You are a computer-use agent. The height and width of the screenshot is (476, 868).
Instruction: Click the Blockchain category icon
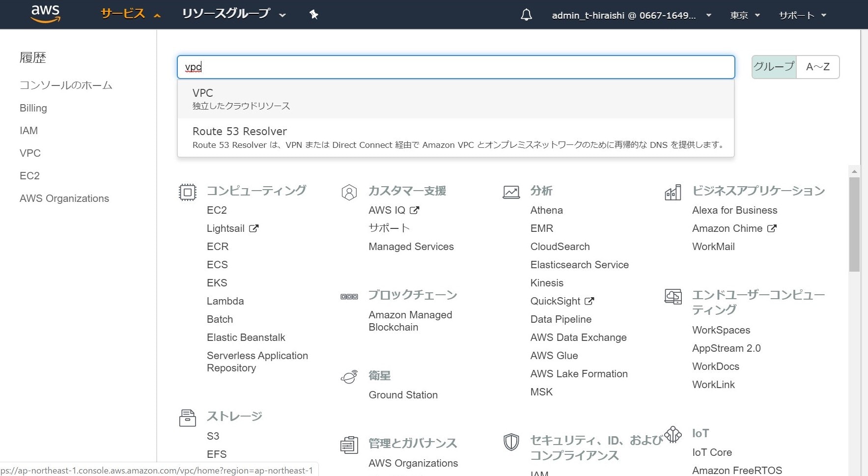[x=349, y=296]
